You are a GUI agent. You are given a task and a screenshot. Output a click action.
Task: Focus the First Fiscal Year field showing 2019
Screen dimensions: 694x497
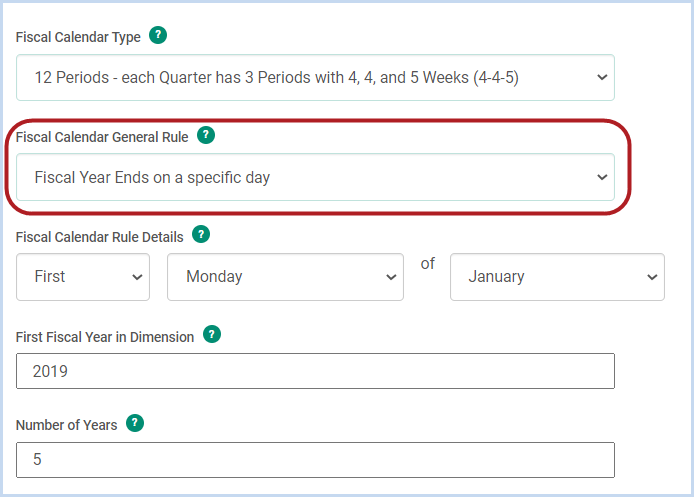[315, 371]
